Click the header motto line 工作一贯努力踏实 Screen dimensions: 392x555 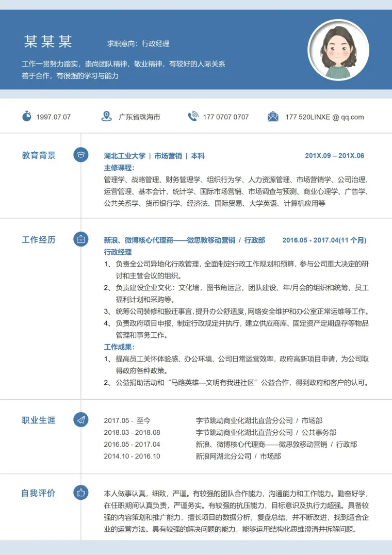pos(123,64)
